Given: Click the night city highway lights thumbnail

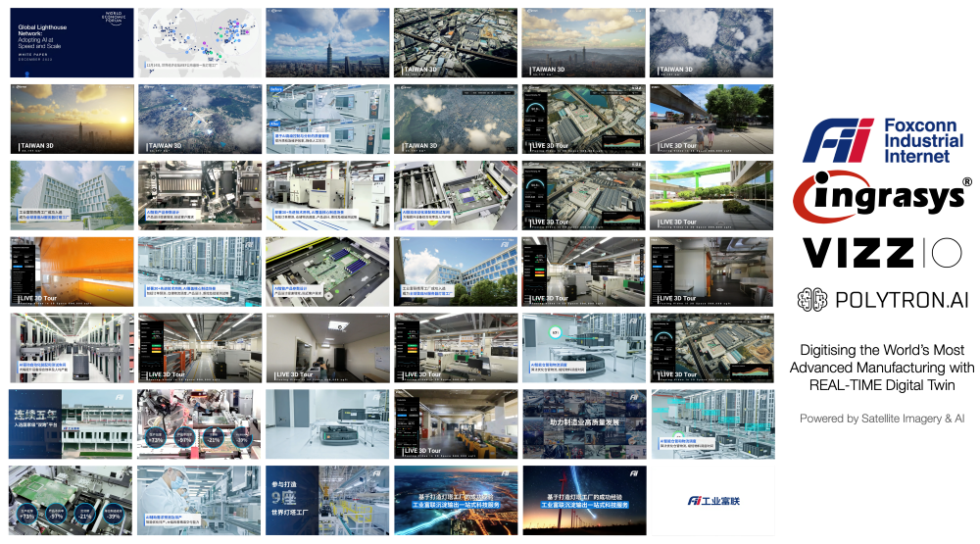Looking at the screenshot, I should pos(456,500).
